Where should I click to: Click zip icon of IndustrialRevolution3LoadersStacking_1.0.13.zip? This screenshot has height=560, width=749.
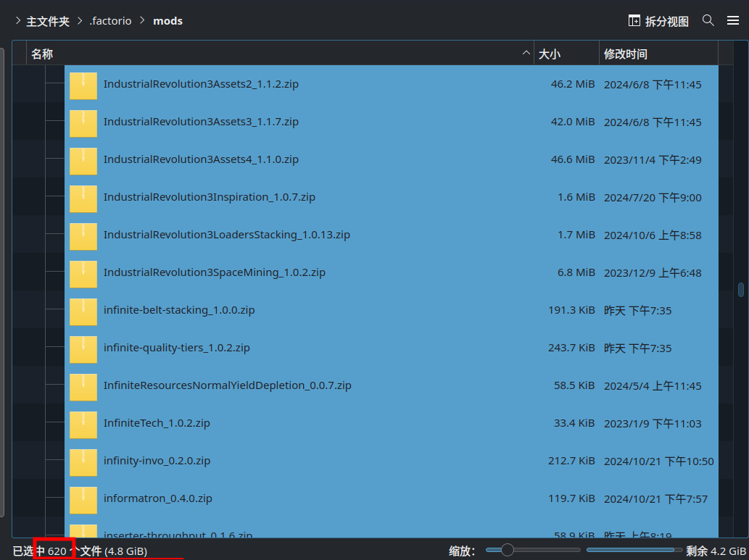pos(83,236)
